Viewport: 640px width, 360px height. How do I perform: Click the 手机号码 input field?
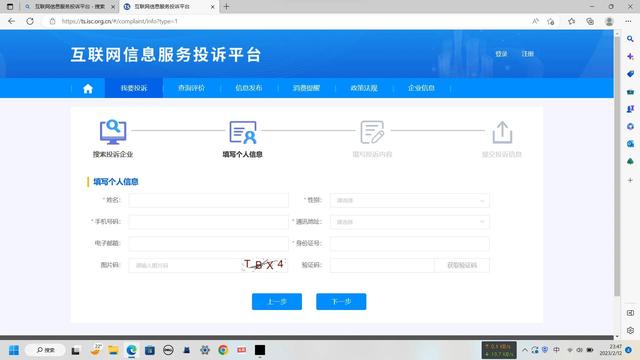tap(209, 222)
